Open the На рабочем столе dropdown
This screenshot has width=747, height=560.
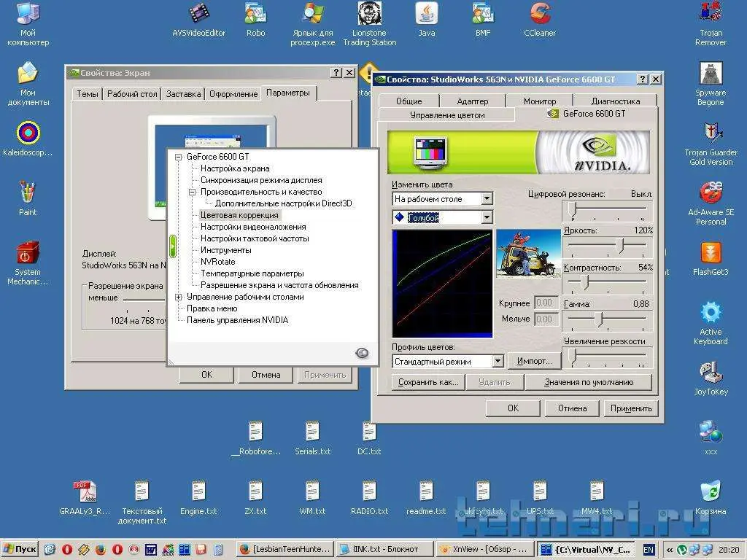coord(487,199)
